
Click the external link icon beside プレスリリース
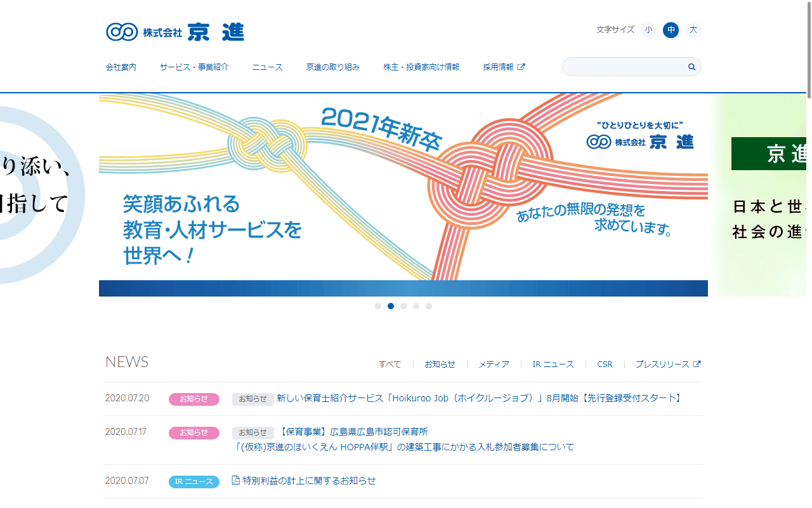(x=697, y=364)
